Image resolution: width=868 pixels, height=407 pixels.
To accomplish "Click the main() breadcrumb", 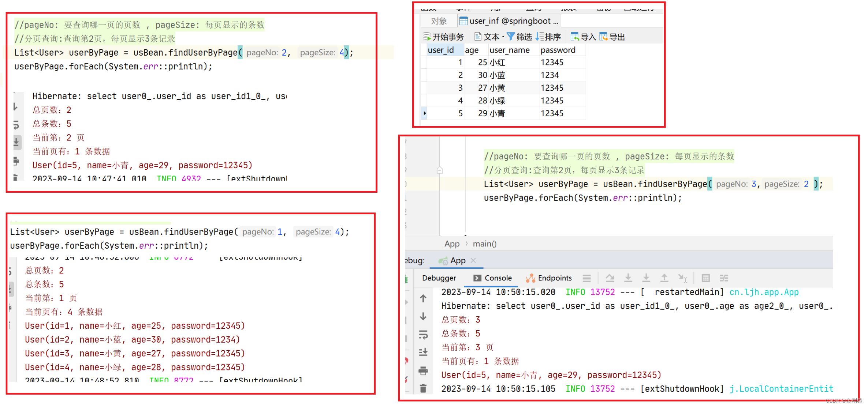I will tap(484, 244).
